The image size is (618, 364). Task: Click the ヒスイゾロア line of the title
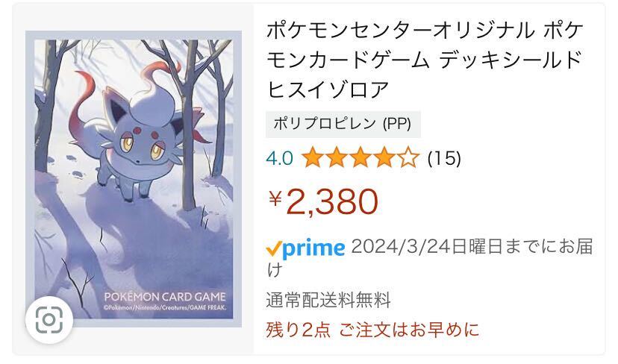(328, 89)
